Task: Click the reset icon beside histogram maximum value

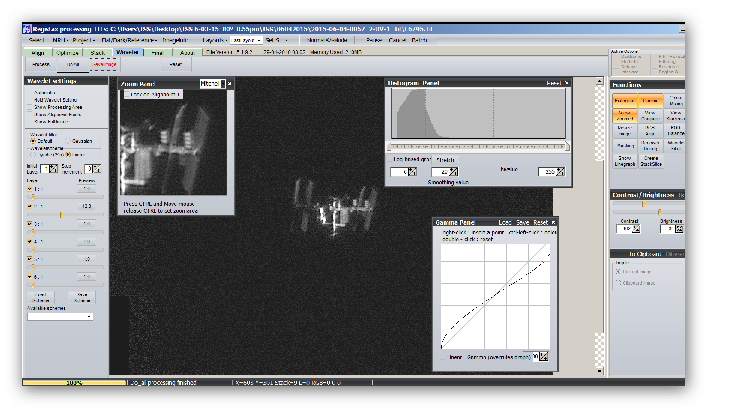Action: (562, 173)
